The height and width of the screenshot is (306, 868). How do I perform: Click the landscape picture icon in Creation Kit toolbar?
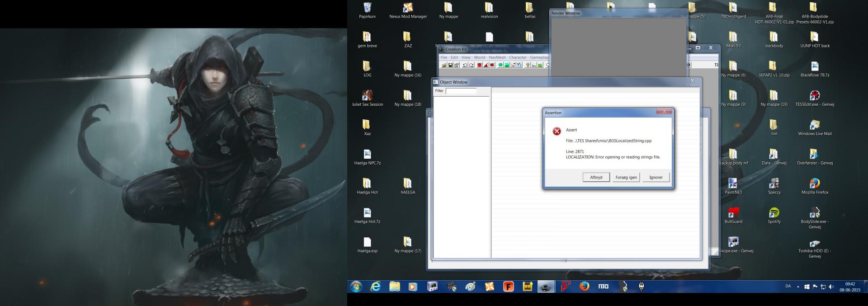pyautogui.click(x=507, y=65)
